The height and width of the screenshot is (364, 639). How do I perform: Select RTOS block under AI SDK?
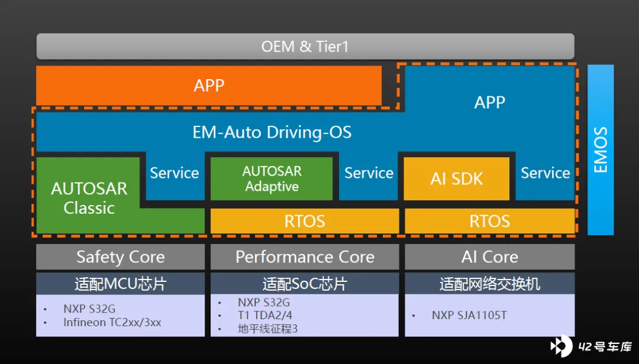[489, 221]
